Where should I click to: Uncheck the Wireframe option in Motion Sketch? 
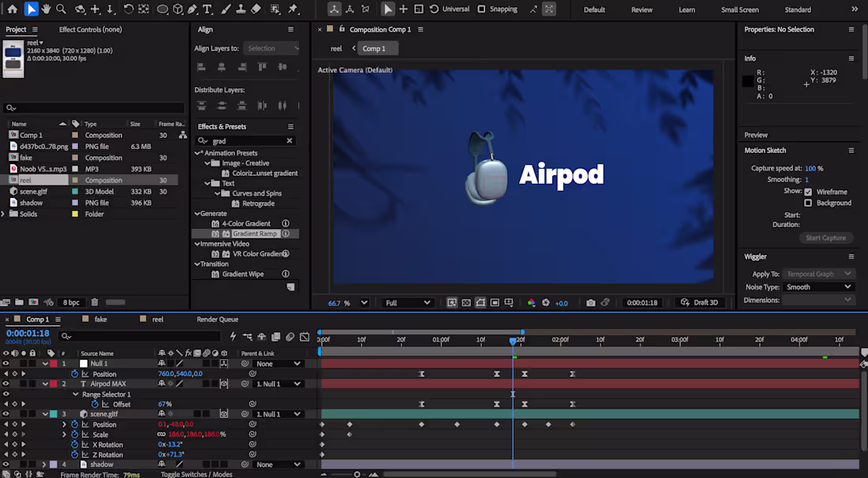(x=808, y=192)
